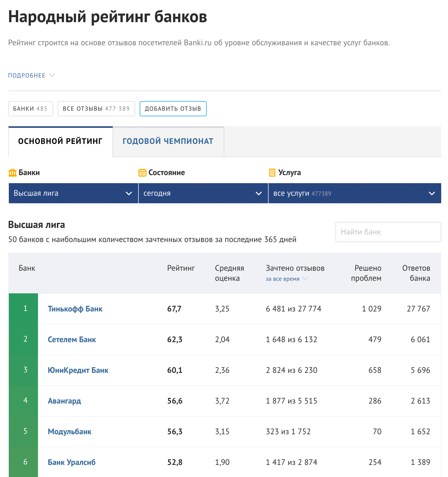Click reviews count 2 824 из 6 230
448x477 pixels.
(291, 370)
